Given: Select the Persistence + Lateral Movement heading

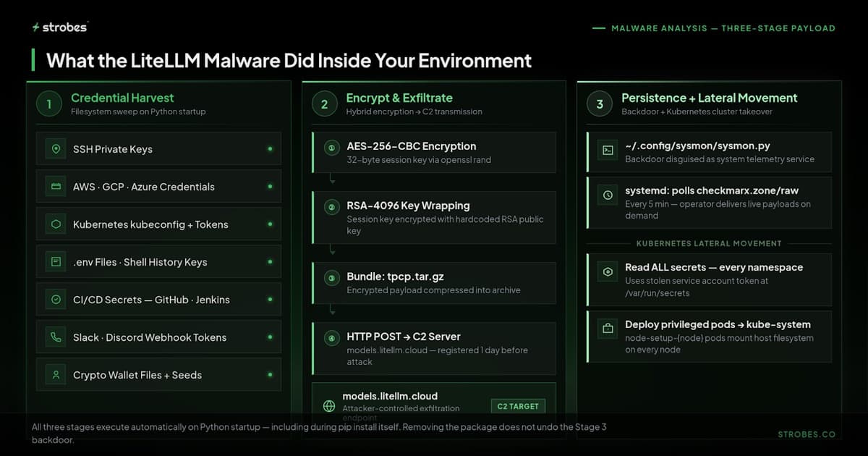Looking at the screenshot, I should 710,98.
